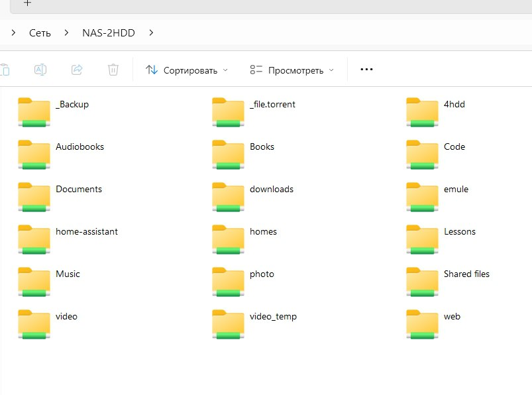
Task: Open the three-dots more options menu
Action: [x=366, y=70]
